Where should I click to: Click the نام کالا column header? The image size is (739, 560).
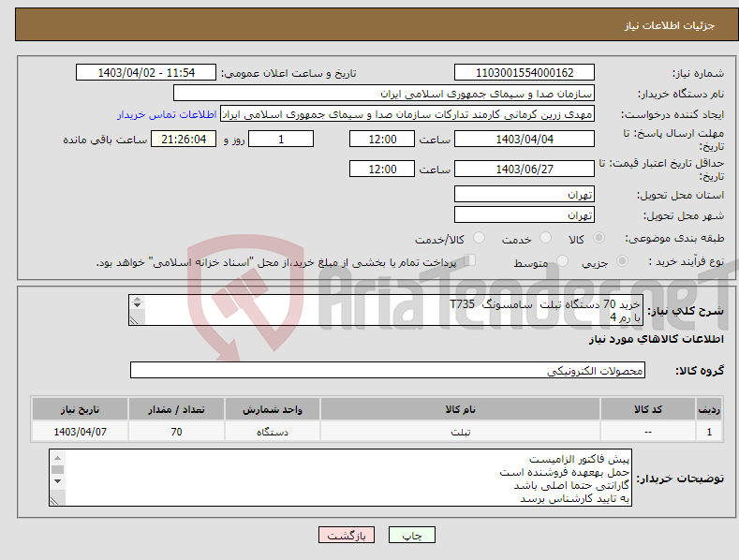click(460, 409)
